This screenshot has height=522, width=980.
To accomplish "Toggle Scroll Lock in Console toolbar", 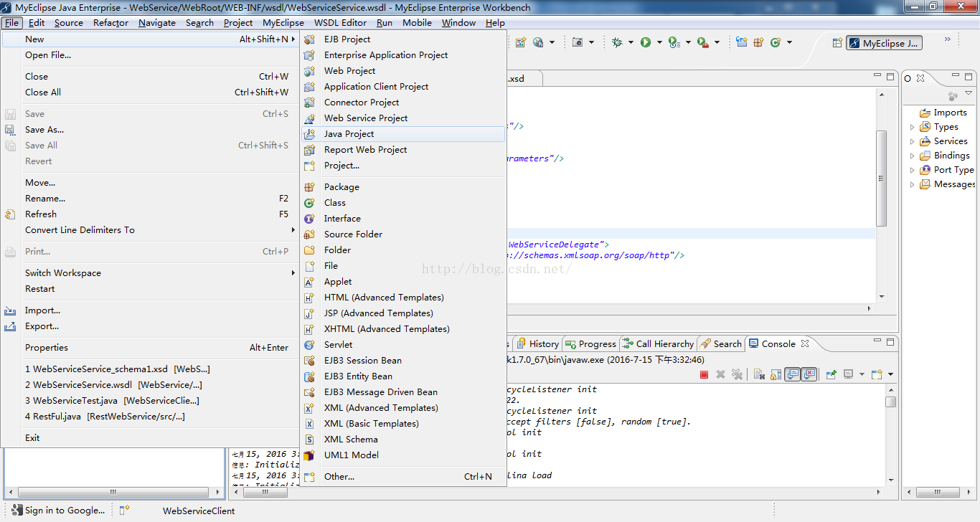I will pos(776,374).
